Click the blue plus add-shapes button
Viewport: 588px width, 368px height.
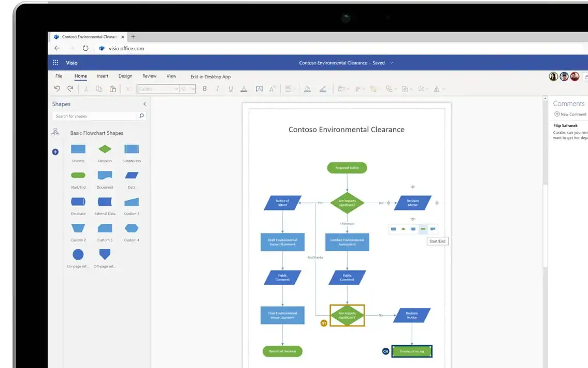55,152
